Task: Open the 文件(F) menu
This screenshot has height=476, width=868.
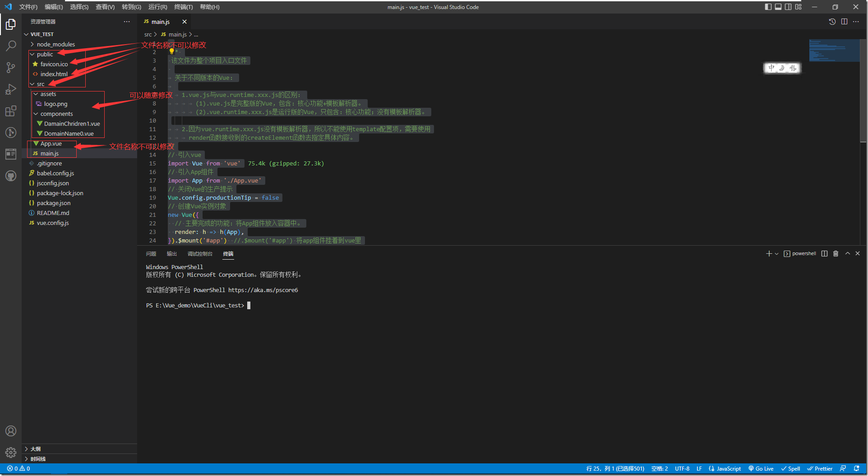Action: [x=28, y=7]
